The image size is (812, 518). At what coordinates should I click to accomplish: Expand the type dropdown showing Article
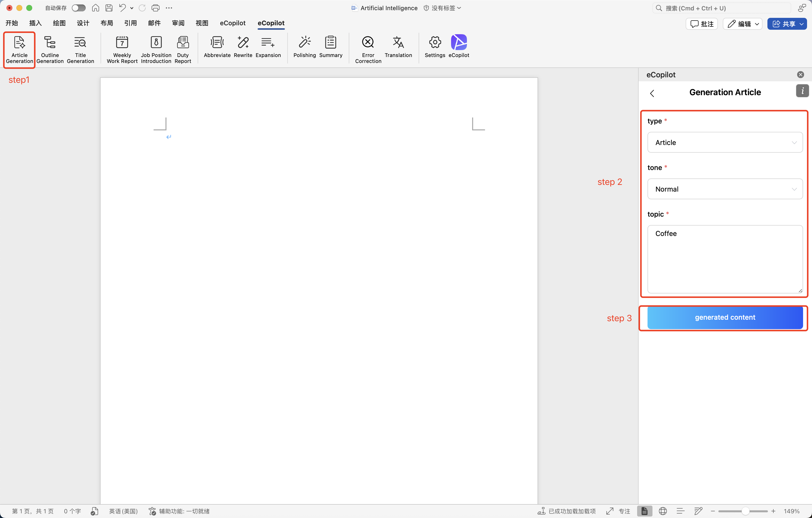pyautogui.click(x=725, y=143)
